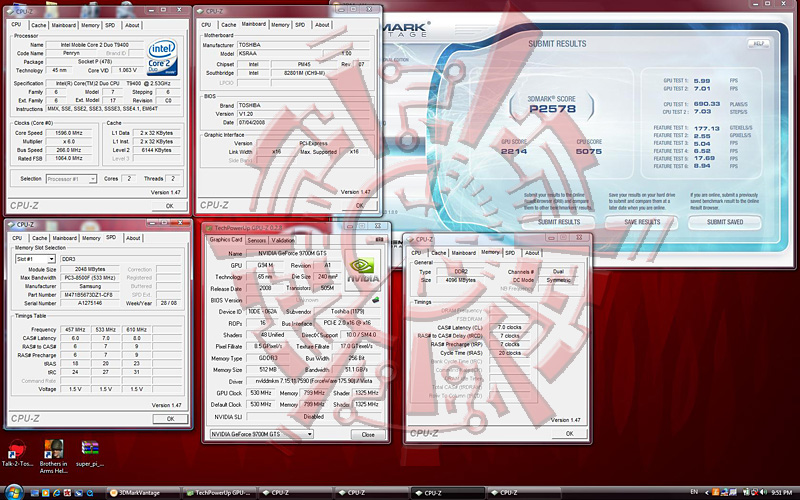
Task: Click OK in the CPU-Z processor window
Action: tap(169, 206)
